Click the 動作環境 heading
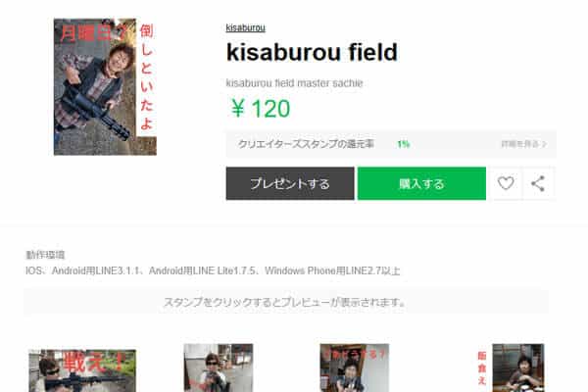The height and width of the screenshot is (392, 588). [x=45, y=255]
